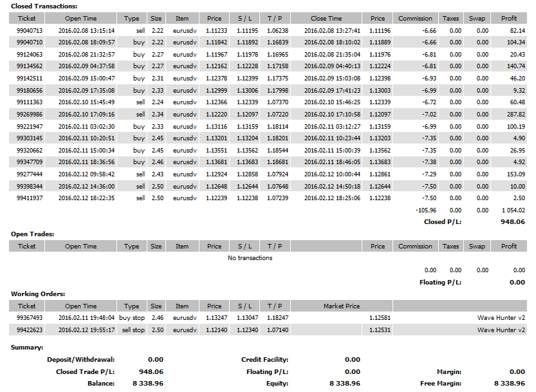This screenshot has height=392, width=536.
Task: Click Wave Hunter v2 comment for sell stop
Action: tap(501, 330)
